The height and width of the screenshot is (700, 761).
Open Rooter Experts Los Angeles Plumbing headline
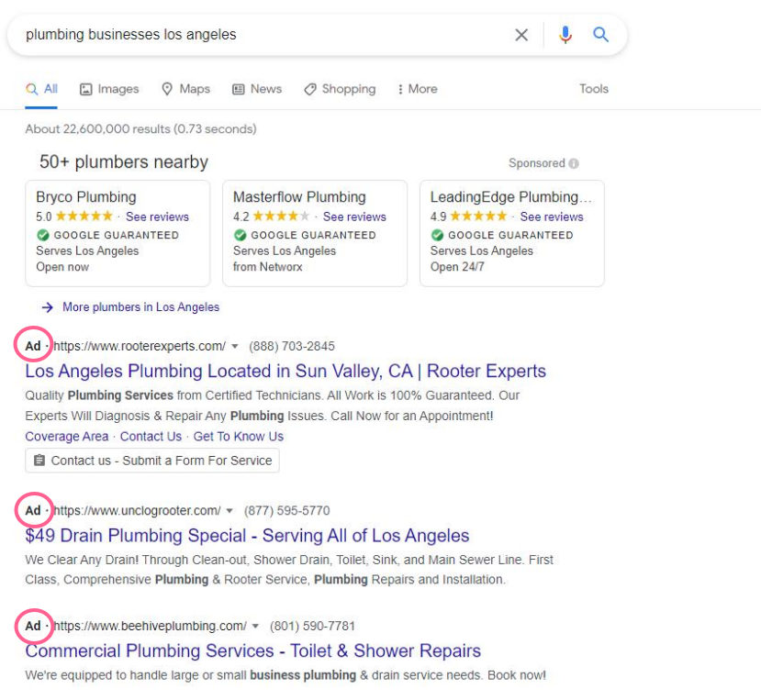[x=285, y=372]
